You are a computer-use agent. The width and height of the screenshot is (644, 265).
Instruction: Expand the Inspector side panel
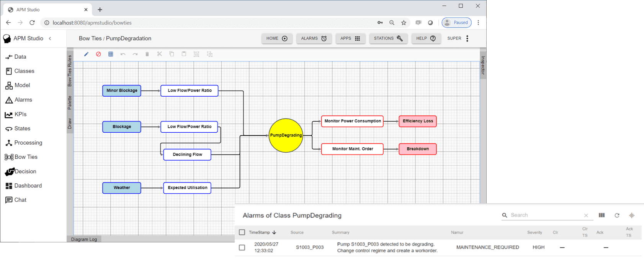[x=483, y=65]
